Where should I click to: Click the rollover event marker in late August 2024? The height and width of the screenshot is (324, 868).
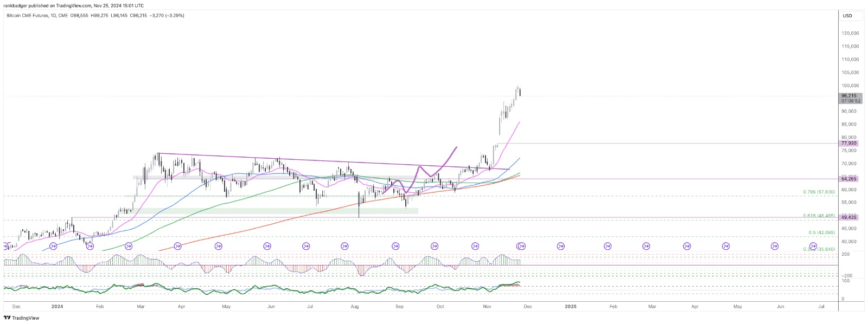click(x=395, y=246)
